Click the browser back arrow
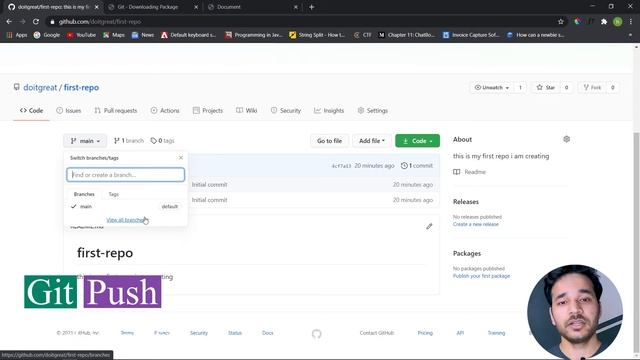The height and width of the screenshot is (360, 640). coord(9,22)
